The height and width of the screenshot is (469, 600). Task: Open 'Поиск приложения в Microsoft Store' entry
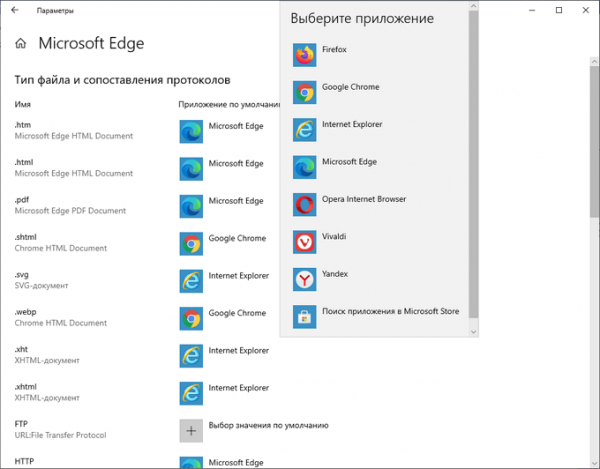[376, 317]
